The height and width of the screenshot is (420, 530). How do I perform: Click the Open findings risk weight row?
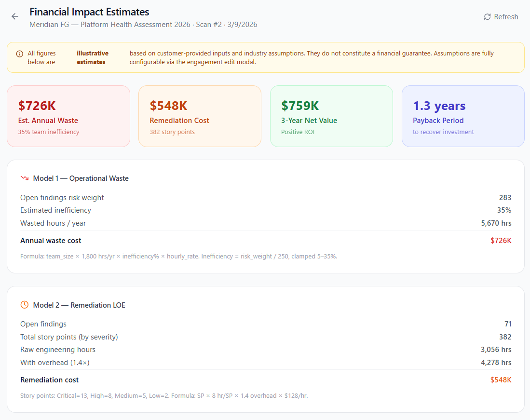tap(62, 198)
